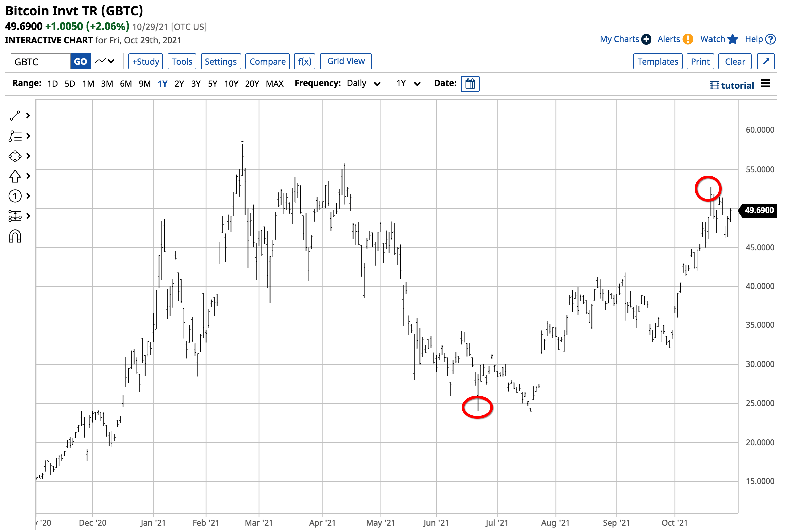The width and height of the screenshot is (791, 532).
Task: Click the Clear button
Action: pyautogui.click(x=735, y=61)
